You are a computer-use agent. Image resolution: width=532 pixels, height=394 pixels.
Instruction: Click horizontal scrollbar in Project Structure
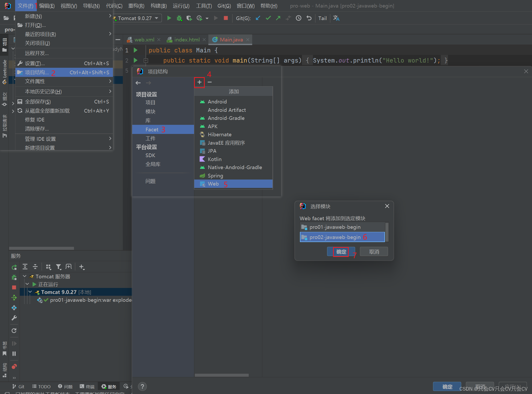coord(222,375)
